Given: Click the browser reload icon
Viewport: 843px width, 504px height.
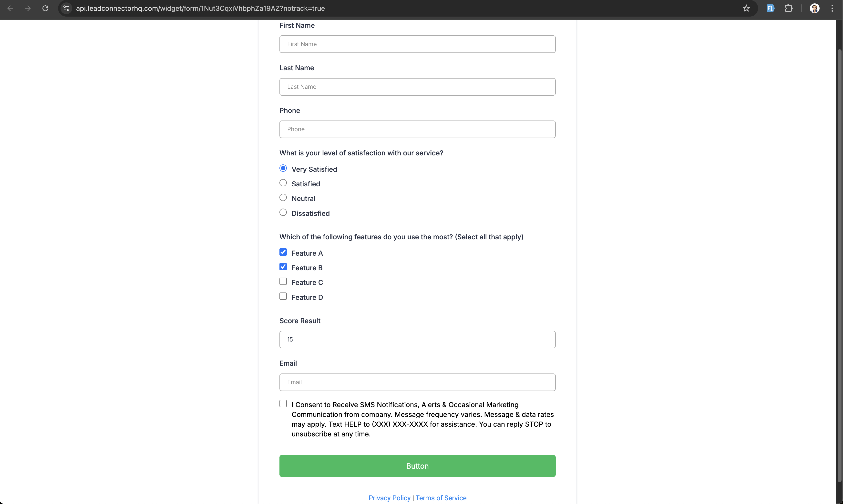Looking at the screenshot, I should point(45,8).
